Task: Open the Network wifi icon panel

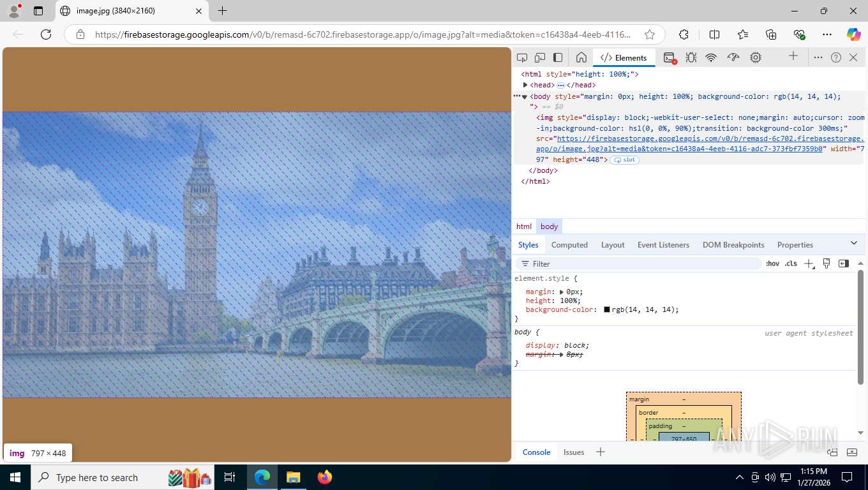Action: [x=711, y=57]
